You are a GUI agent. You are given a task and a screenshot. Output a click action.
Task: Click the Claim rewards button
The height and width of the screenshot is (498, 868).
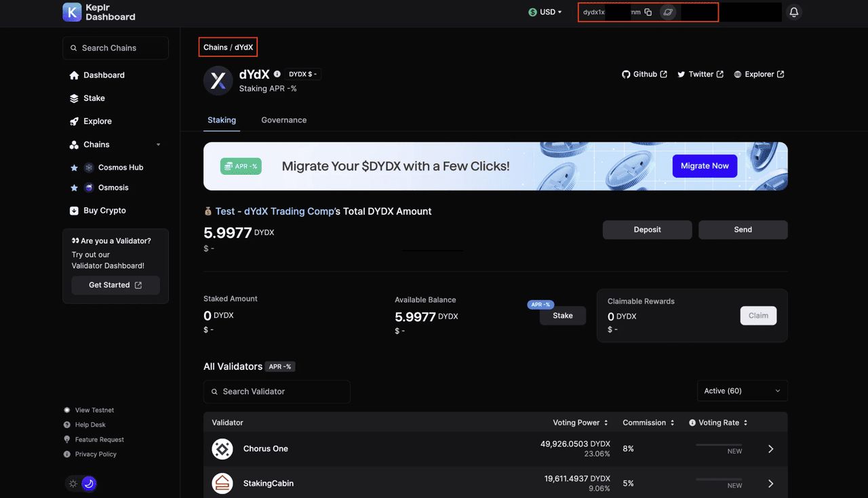coord(758,316)
